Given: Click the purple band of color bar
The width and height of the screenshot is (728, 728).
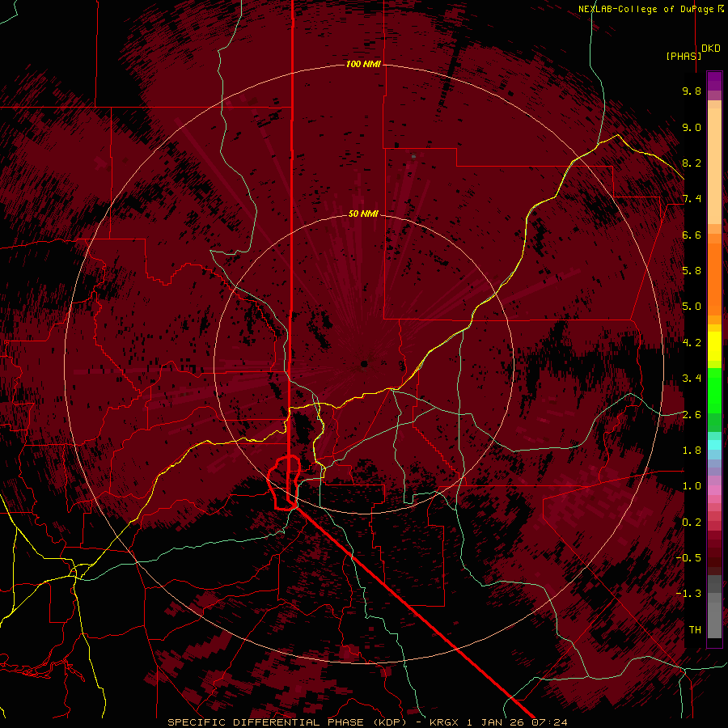Looking at the screenshot, I should coord(714,81).
